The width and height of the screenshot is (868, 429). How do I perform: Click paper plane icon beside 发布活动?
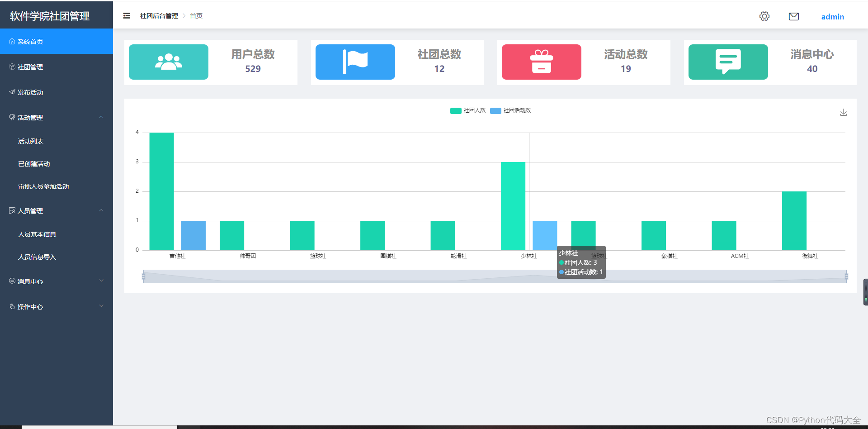coord(12,92)
